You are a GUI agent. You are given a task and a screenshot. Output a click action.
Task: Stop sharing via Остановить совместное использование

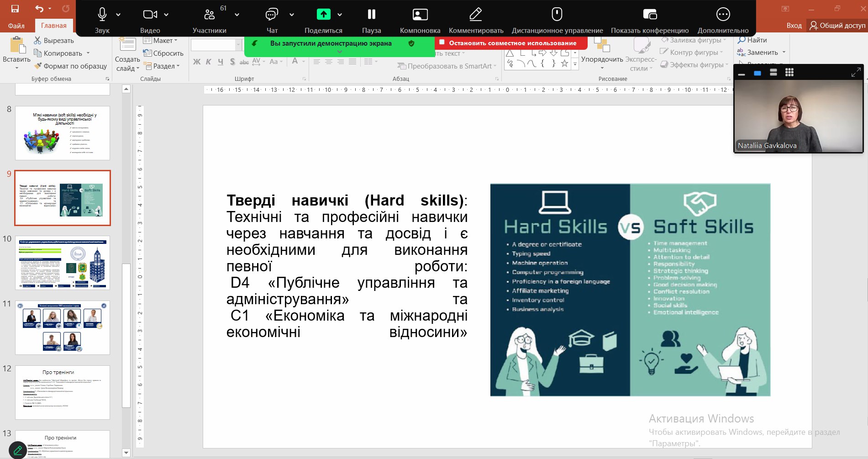tap(508, 43)
